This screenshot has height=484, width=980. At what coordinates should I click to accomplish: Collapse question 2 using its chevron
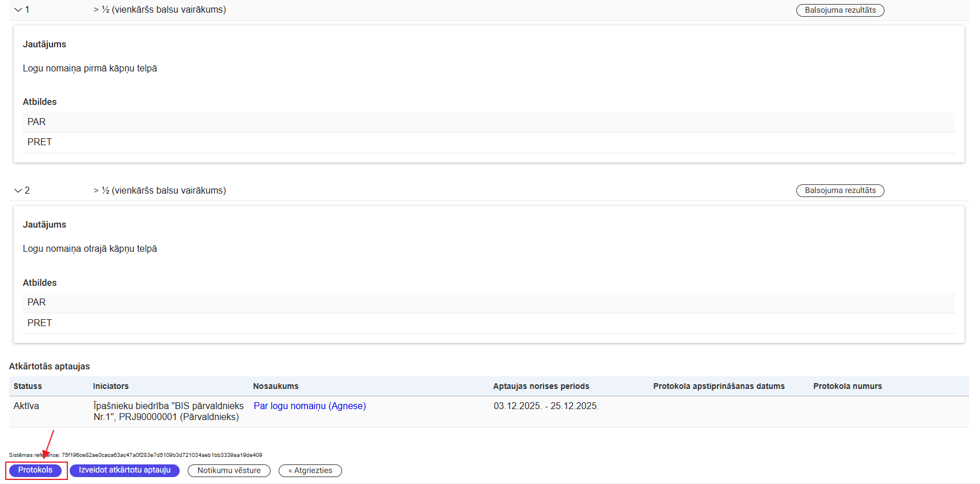[x=18, y=191]
